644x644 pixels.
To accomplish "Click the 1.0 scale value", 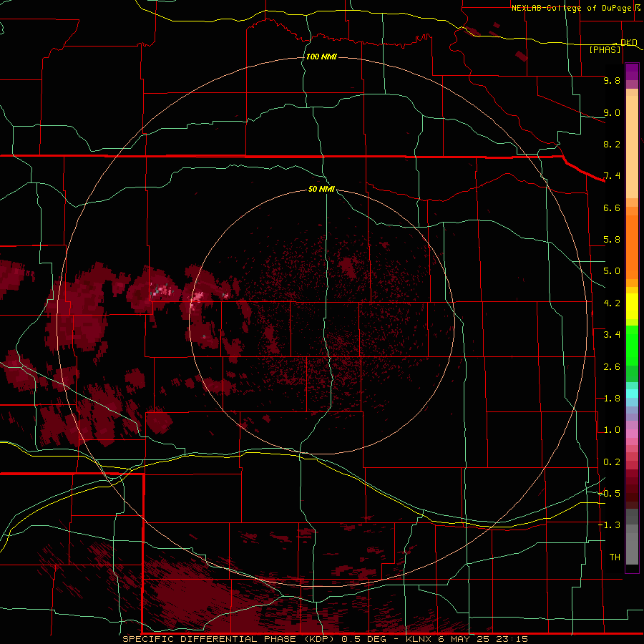I will tap(612, 430).
